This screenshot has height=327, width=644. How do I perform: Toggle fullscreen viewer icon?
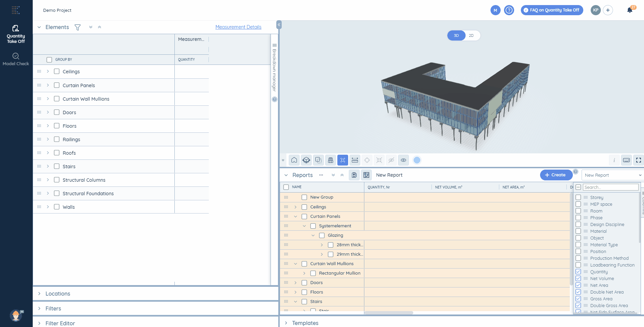point(639,160)
